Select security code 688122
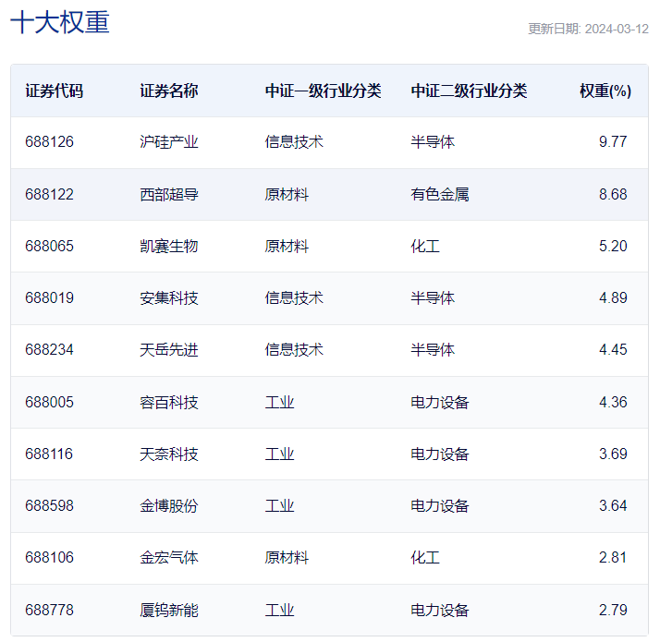672x642 pixels. (x=49, y=194)
